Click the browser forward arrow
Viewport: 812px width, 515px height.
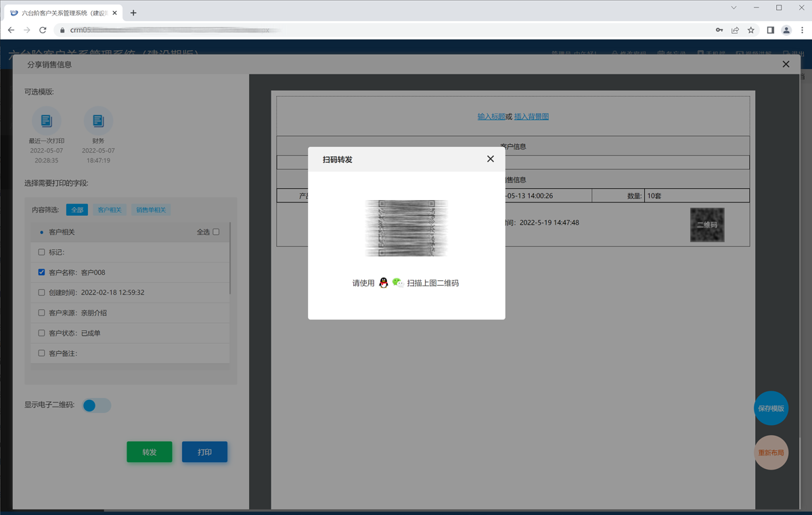pyautogui.click(x=27, y=30)
